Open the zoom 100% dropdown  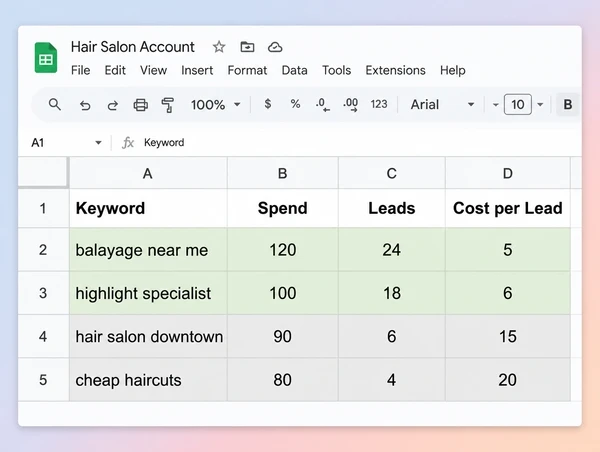click(215, 104)
